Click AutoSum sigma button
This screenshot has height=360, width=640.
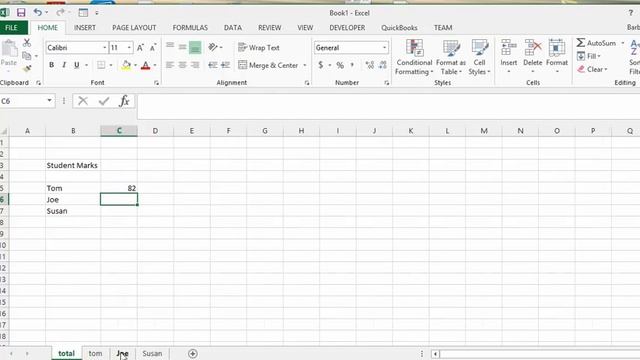pos(596,43)
